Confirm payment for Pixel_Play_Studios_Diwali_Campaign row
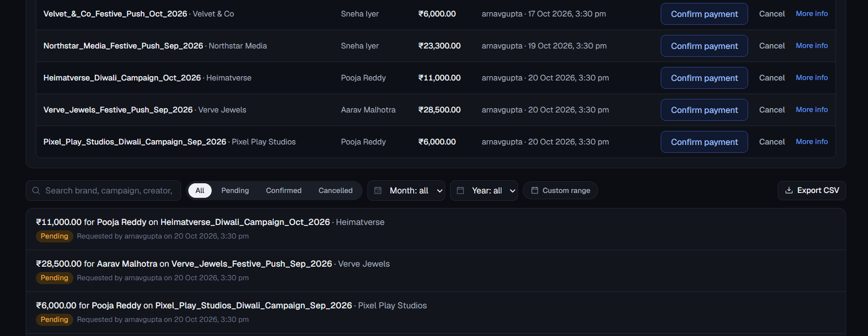This screenshot has height=336, width=868. (x=704, y=142)
